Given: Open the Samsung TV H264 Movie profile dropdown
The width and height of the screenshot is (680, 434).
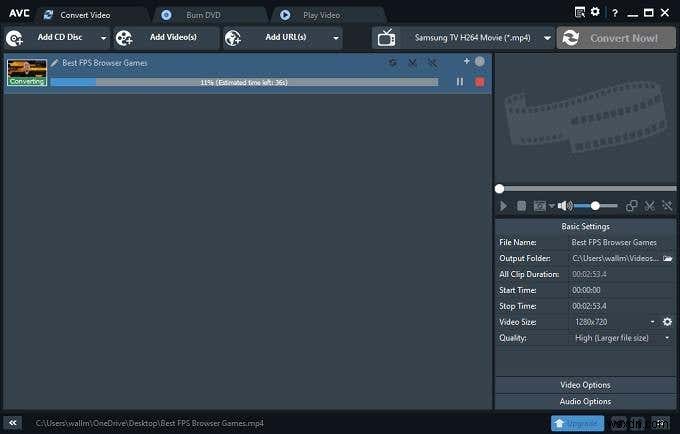Looking at the screenshot, I should [x=547, y=38].
